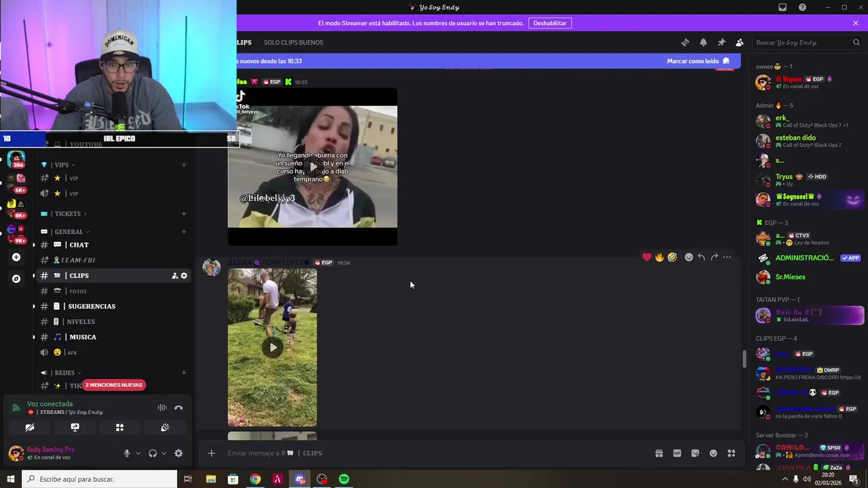Dismiss the Streamer mode banner
Screen dimensions: 868x488
[856, 23]
